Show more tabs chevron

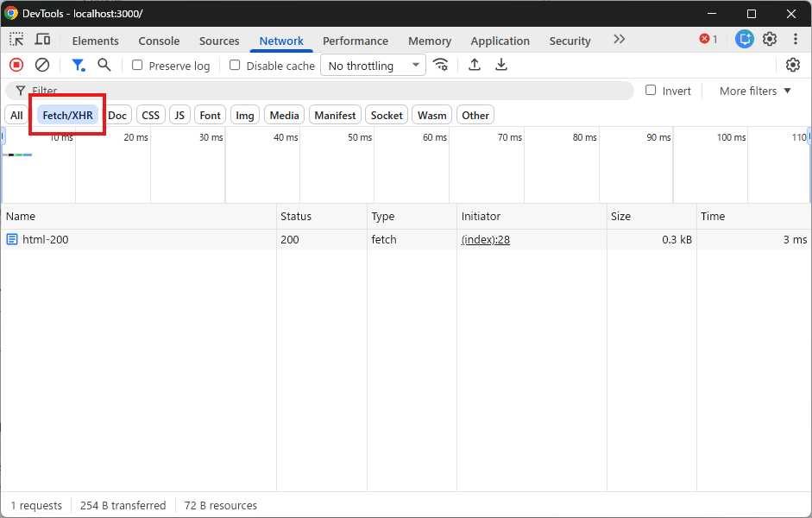(x=619, y=40)
